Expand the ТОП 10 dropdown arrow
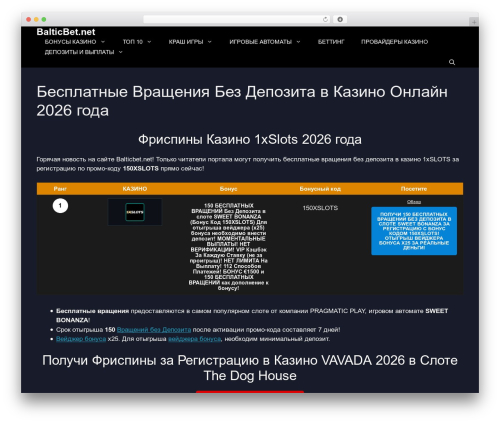This screenshot has width=500, height=423. [149, 42]
